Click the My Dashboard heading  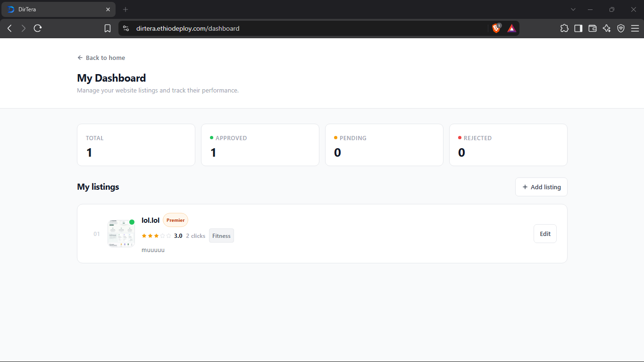(111, 78)
